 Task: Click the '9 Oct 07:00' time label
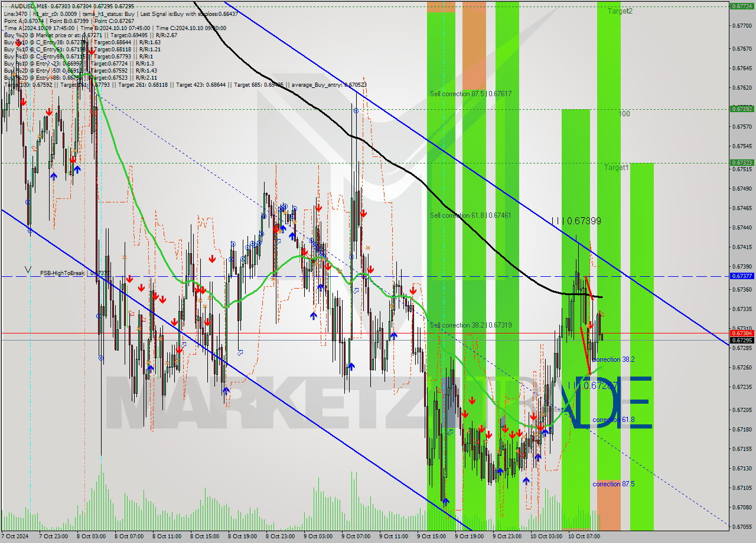coord(356,537)
